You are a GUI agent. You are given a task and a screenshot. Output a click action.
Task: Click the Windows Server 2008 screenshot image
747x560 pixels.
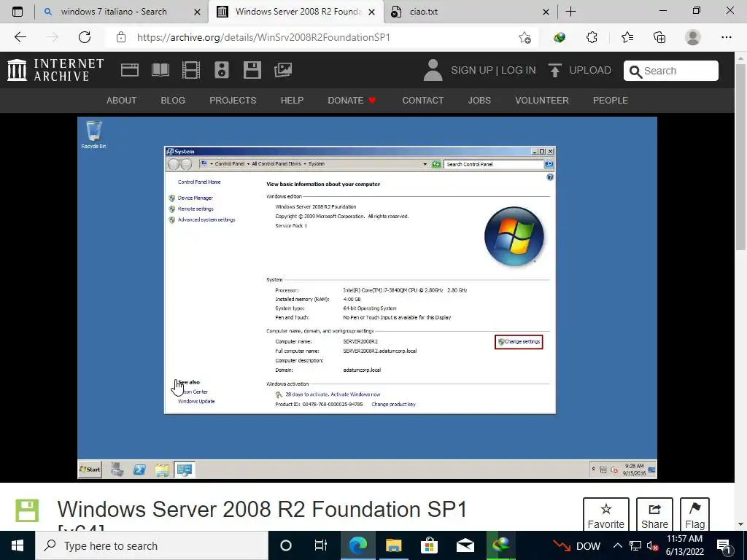(367, 297)
